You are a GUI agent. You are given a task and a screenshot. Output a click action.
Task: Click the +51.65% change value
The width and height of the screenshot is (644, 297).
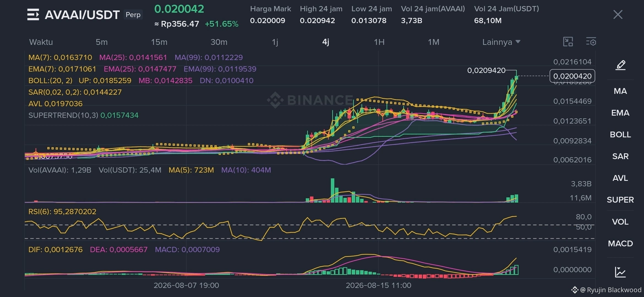[x=222, y=24]
